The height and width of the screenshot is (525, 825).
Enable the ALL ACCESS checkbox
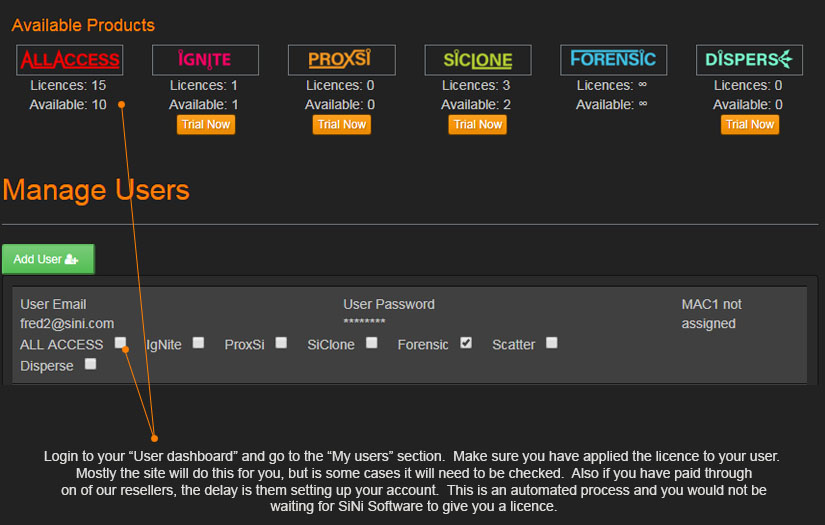pos(120,343)
